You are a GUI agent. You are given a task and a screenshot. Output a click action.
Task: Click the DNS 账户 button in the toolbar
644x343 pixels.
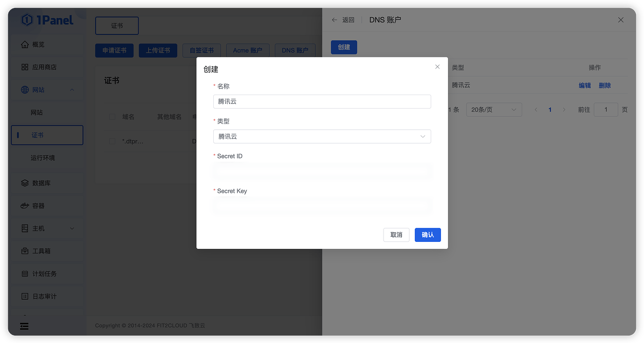click(x=295, y=50)
